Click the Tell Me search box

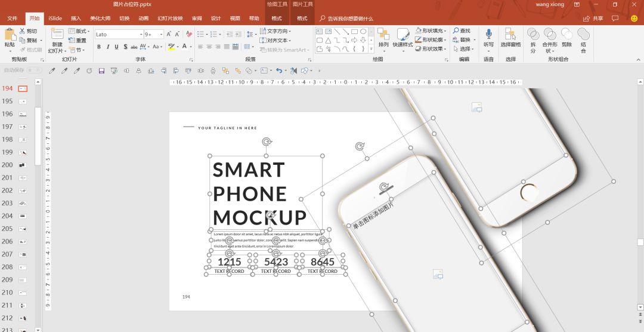(x=346, y=19)
